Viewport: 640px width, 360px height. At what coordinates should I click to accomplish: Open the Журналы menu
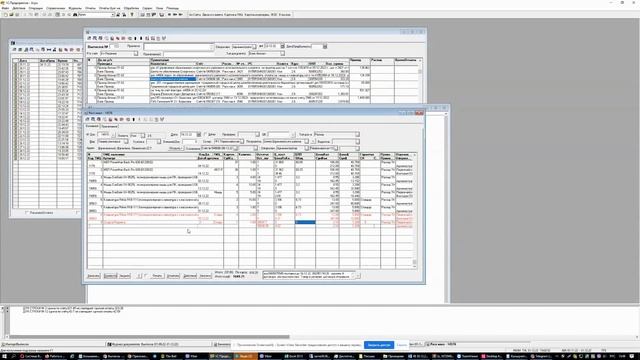click(75, 8)
